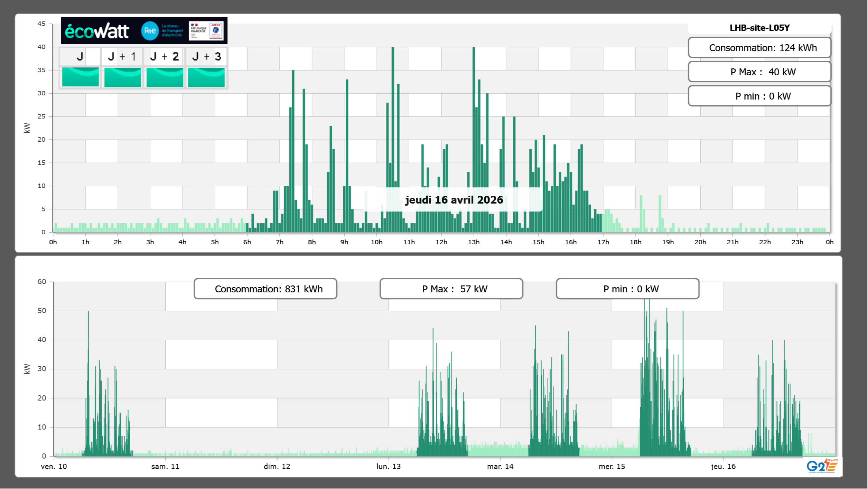Click the G2 France logo
Screen dimensions: 868x489
(822, 466)
